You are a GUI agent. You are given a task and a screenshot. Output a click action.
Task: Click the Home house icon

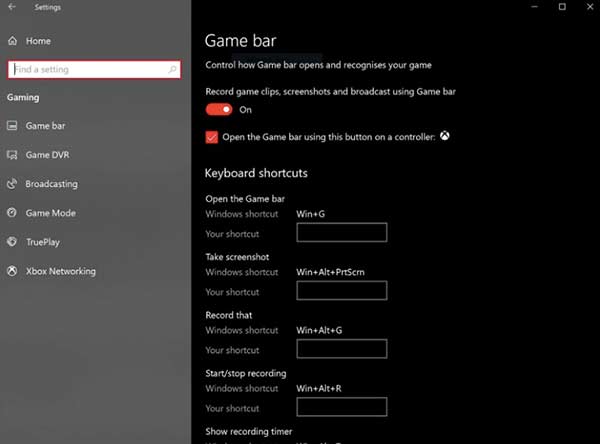pos(13,41)
